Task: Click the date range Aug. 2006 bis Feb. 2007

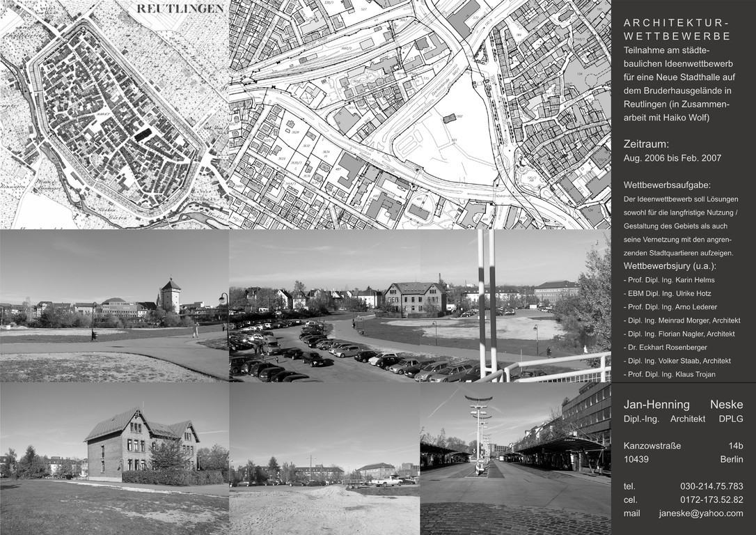Action: [672, 158]
